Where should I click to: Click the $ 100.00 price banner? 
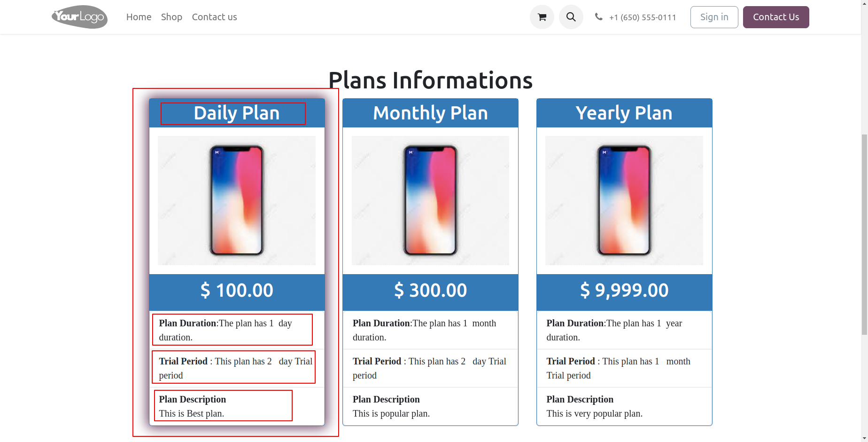pyautogui.click(x=237, y=291)
